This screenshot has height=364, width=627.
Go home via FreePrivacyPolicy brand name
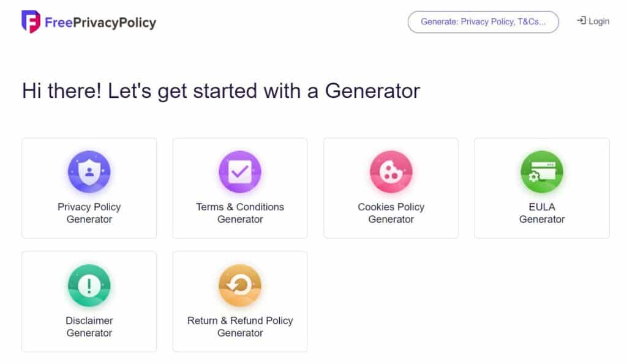click(x=100, y=23)
